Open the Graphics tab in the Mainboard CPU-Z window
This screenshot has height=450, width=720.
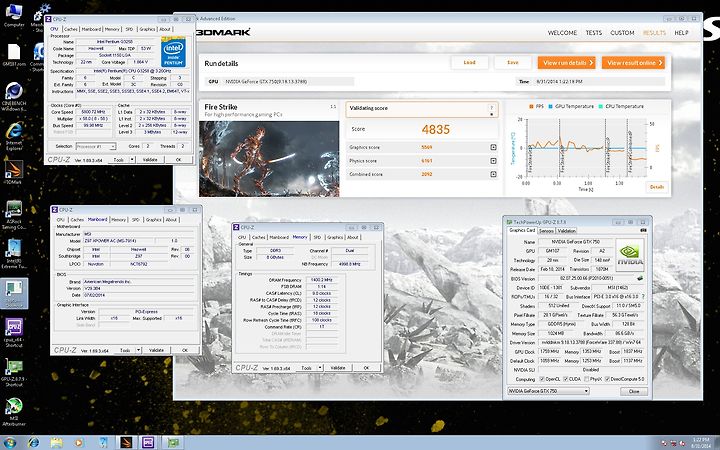[x=153, y=219]
